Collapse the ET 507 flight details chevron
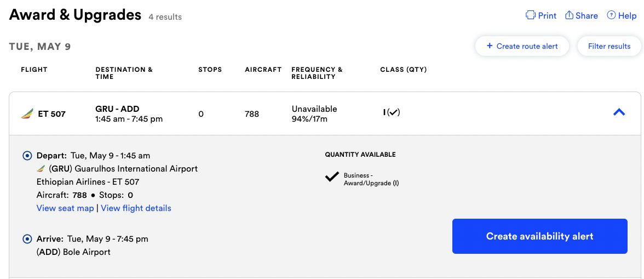 click(619, 112)
